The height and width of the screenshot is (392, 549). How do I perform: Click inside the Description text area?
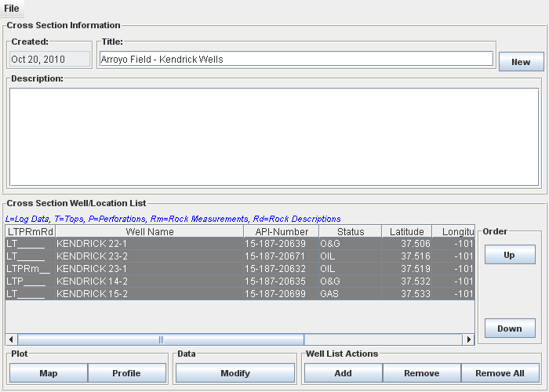pyautogui.click(x=274, y=137)
